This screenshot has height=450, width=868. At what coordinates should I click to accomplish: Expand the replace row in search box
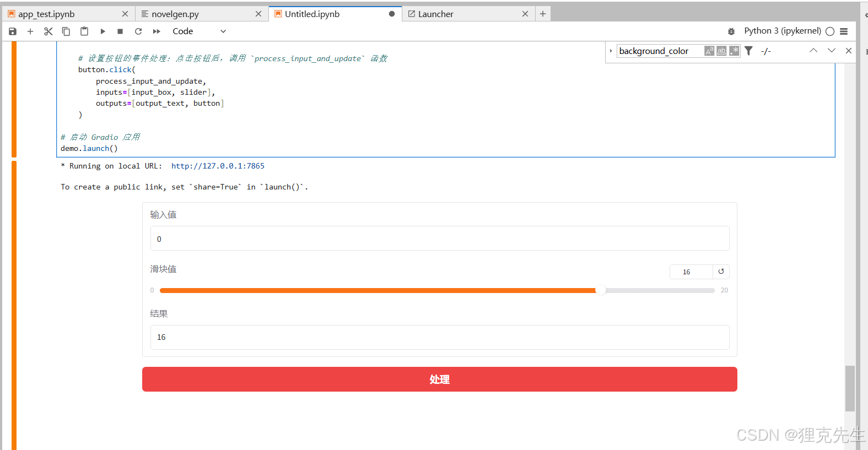611,51
